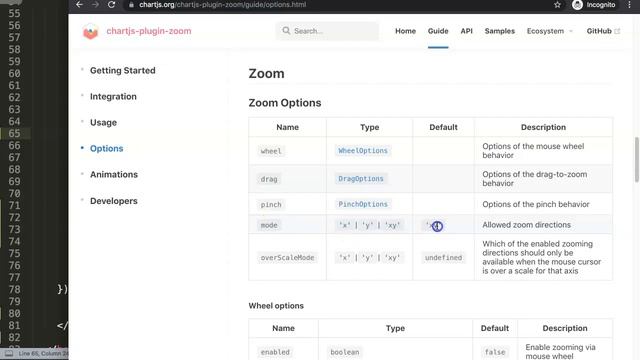The image size is (640, 360).
Task: Click the Zoom Options heading
Action: [284, 103]
